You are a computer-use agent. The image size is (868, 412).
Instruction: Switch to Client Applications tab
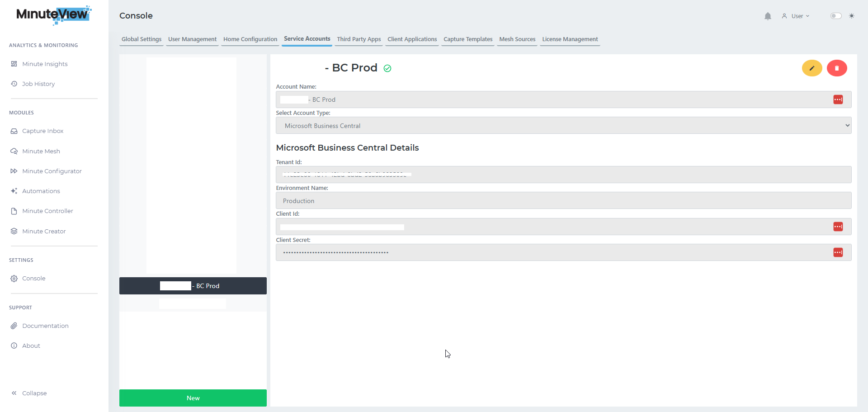coord(412,39)
